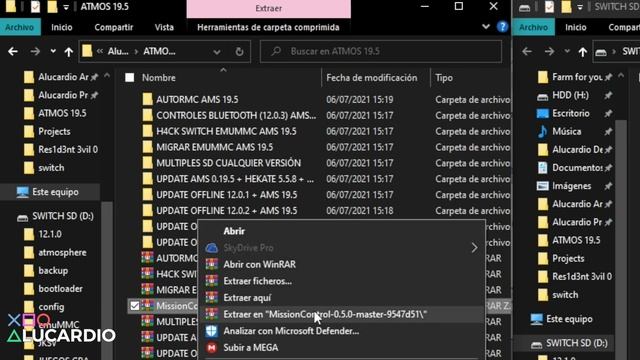Click the MissionControl archive WinRAR icon
The image size is (640, 360).
[147, 306]
